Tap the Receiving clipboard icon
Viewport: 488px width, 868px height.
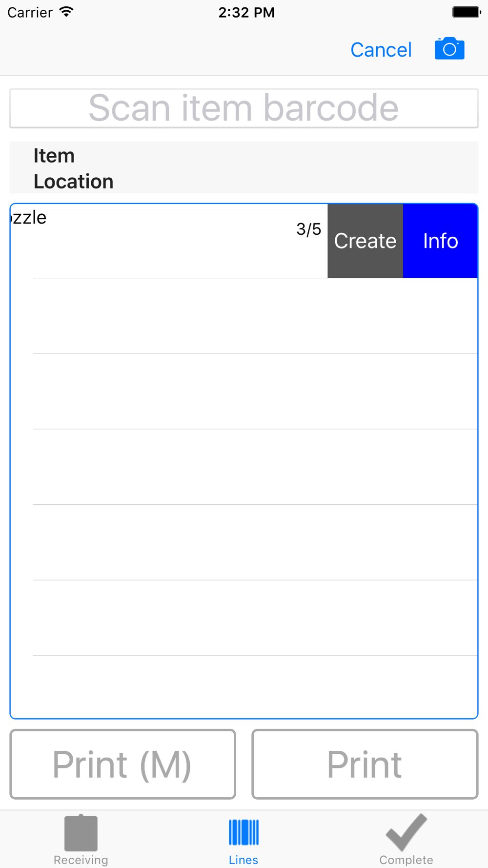(81, 832)
